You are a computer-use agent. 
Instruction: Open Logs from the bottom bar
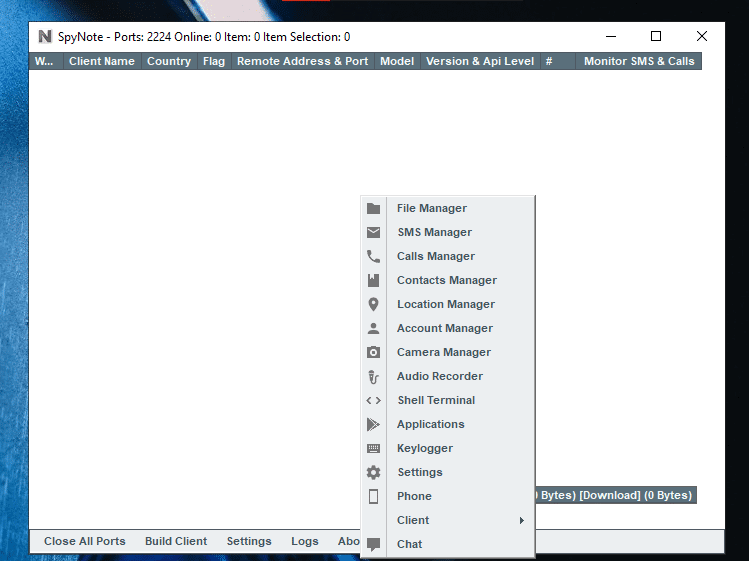click(x=305, y=541)
